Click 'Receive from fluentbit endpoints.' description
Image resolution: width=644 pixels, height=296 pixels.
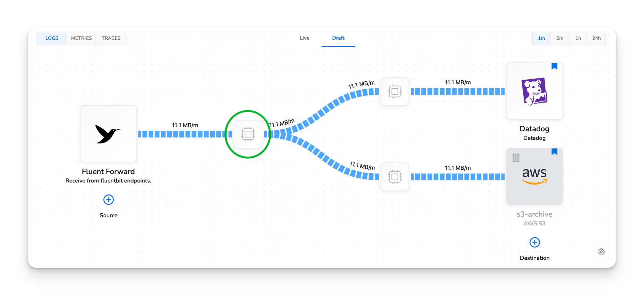click(x=108, y=181)
